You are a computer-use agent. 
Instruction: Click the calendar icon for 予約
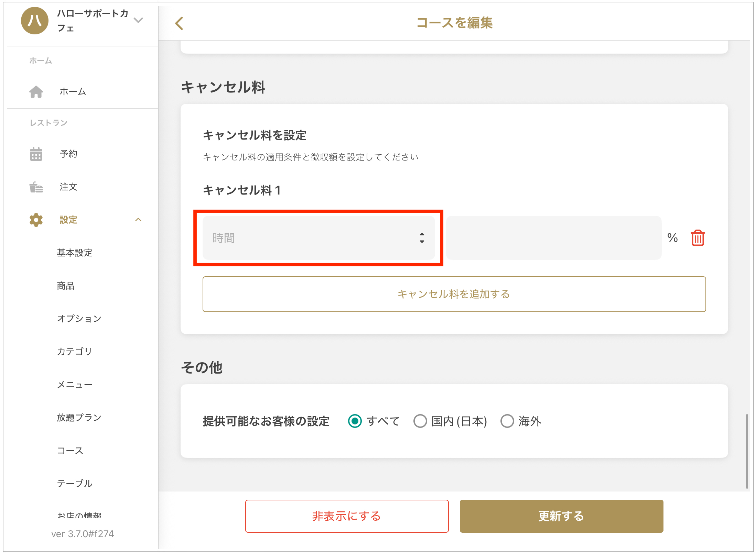click(x=36, y=154)
